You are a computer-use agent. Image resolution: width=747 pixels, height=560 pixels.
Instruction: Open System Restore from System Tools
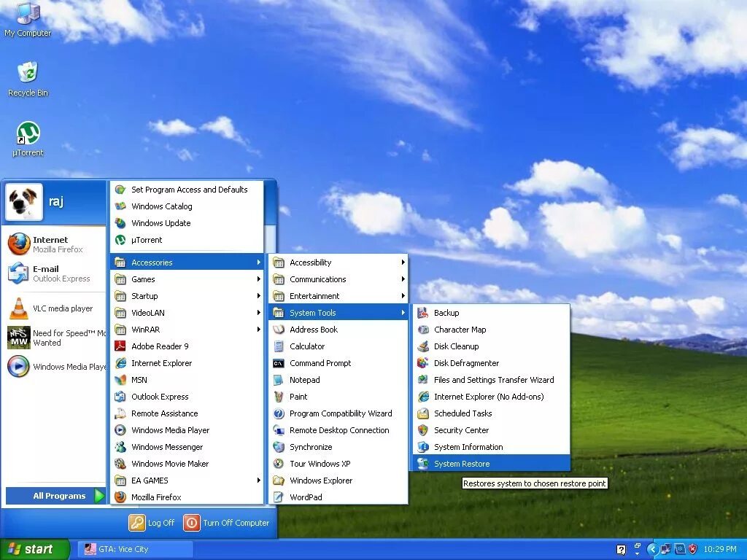[x=491, y=463]
